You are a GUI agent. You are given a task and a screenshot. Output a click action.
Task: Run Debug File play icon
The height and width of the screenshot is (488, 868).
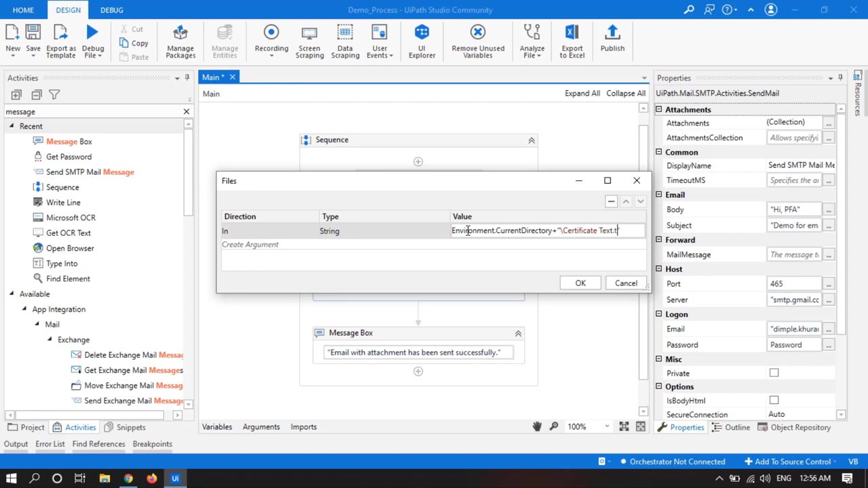(x=93, y=41)
